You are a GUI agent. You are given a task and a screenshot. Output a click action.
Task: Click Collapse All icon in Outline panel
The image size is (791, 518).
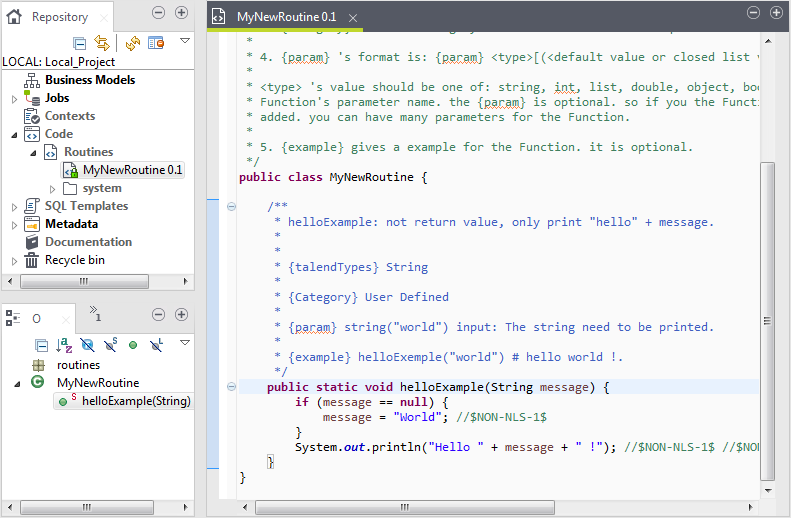(x=39, y=344)
